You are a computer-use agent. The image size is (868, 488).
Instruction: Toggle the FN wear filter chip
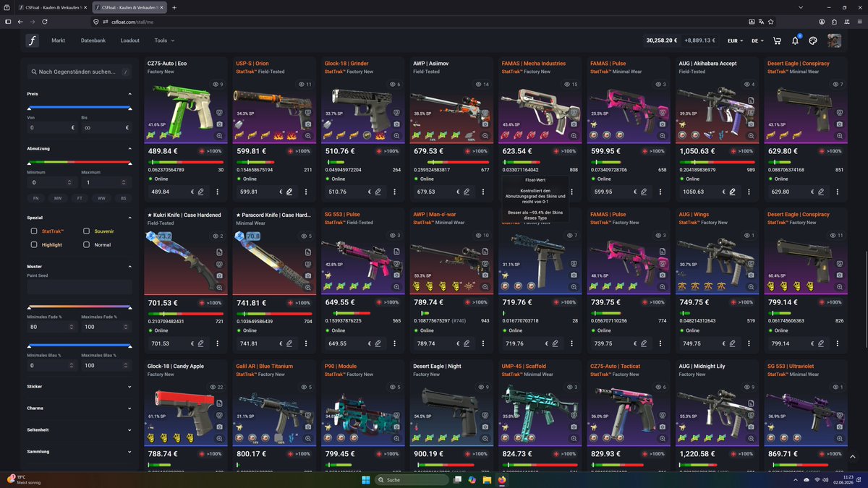pos(36,197)
